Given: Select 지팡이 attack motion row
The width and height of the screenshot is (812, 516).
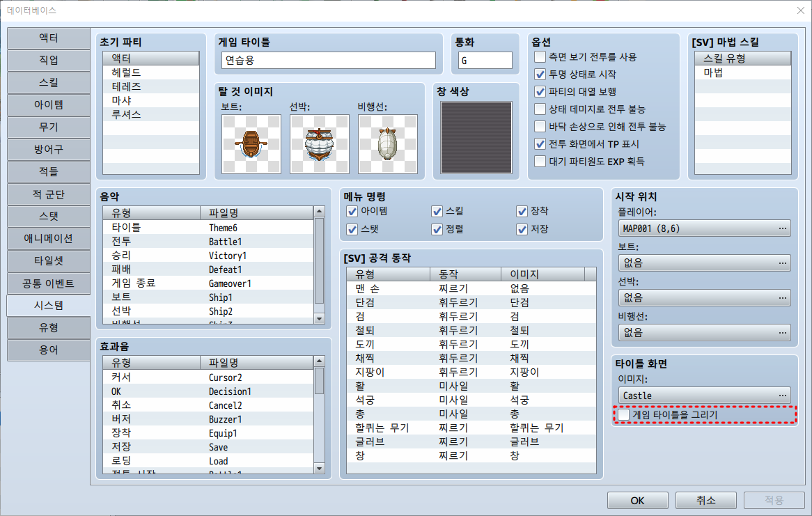Looking at the screenshot, I should (x=471, y=372).
